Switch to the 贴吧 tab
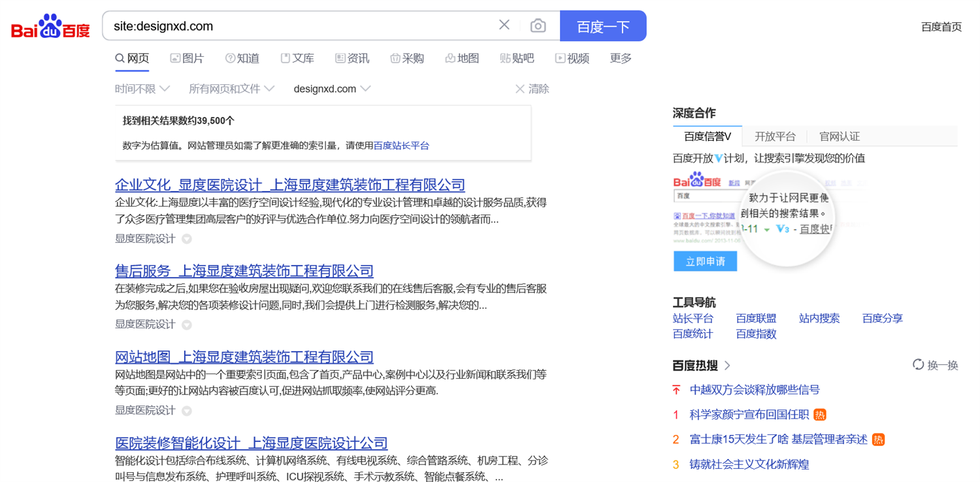 (517, 58)
